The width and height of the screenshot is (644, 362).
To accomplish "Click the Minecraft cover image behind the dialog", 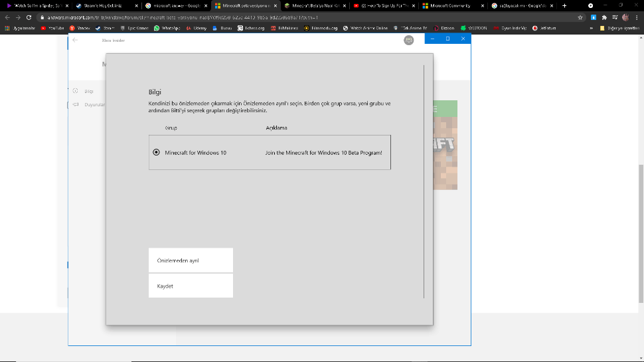I will (445, 145).
